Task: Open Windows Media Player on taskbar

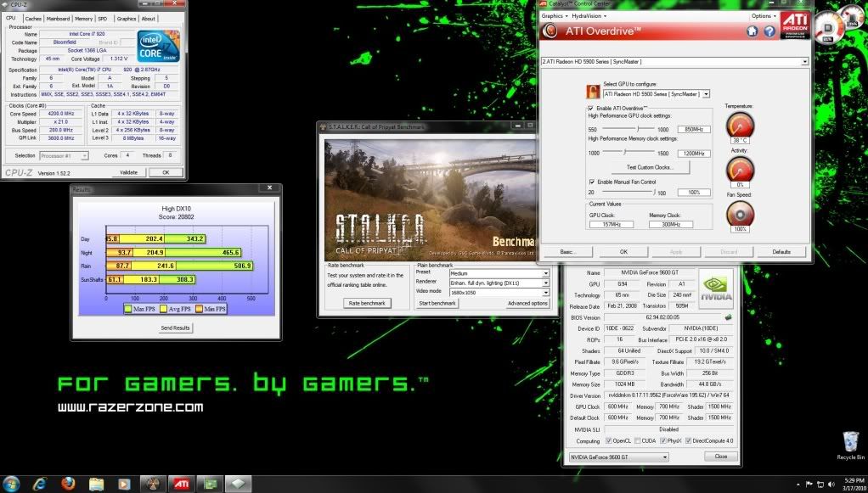Action: click(x=124, y=485)
